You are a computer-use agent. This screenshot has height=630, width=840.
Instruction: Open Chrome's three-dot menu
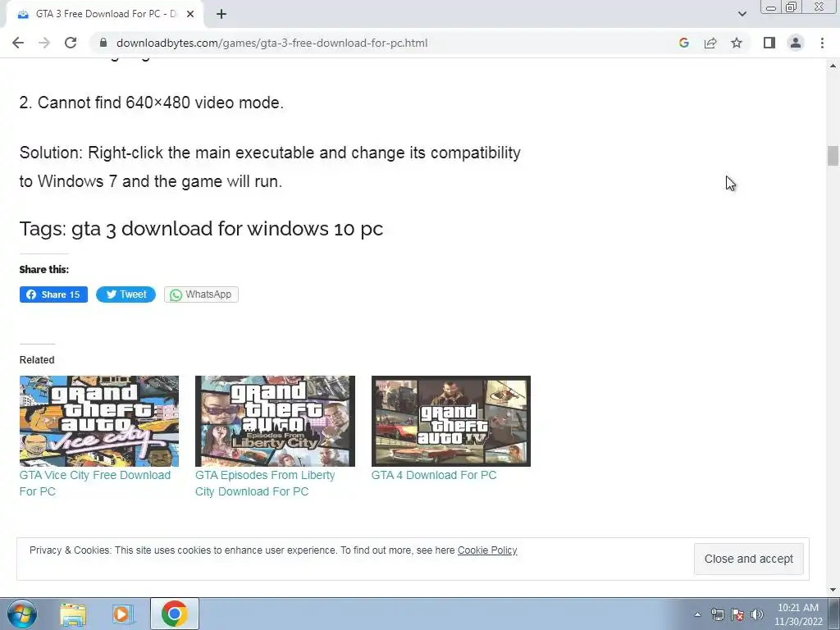coord(822,43)
